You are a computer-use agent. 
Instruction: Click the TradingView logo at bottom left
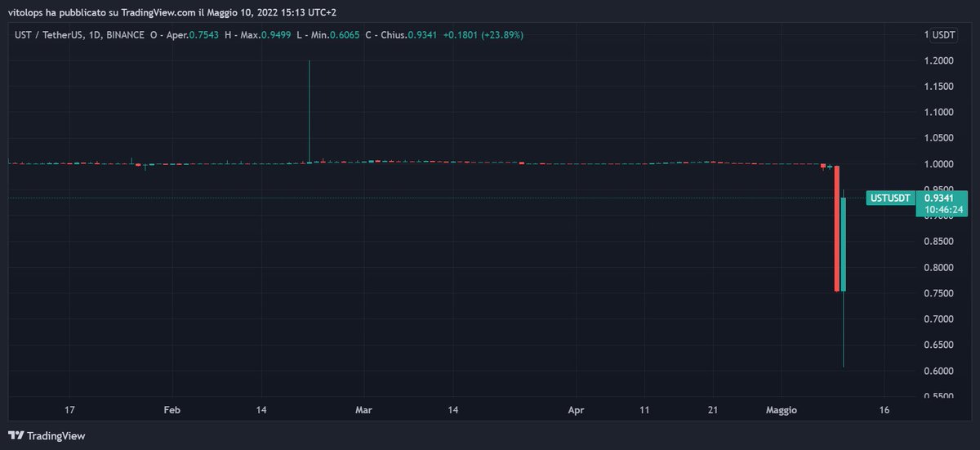[47, 435]
